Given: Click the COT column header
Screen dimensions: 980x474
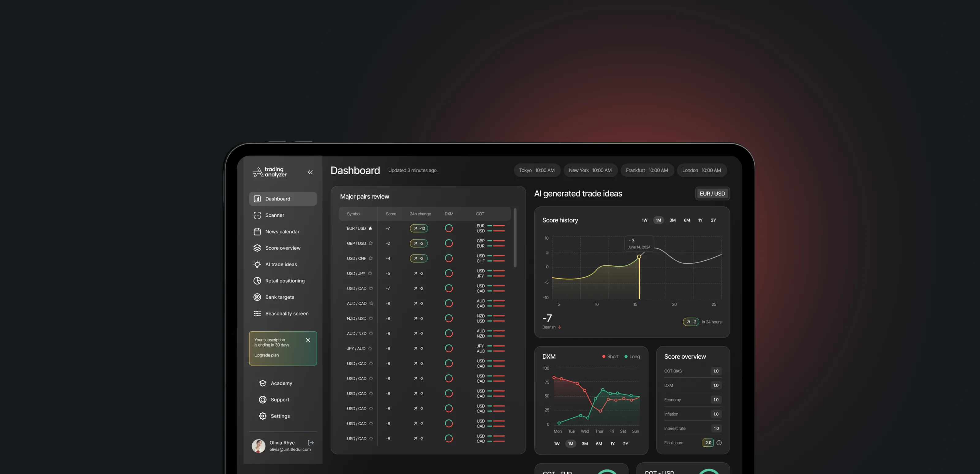Looking at the screenshot, I should 480,214.
